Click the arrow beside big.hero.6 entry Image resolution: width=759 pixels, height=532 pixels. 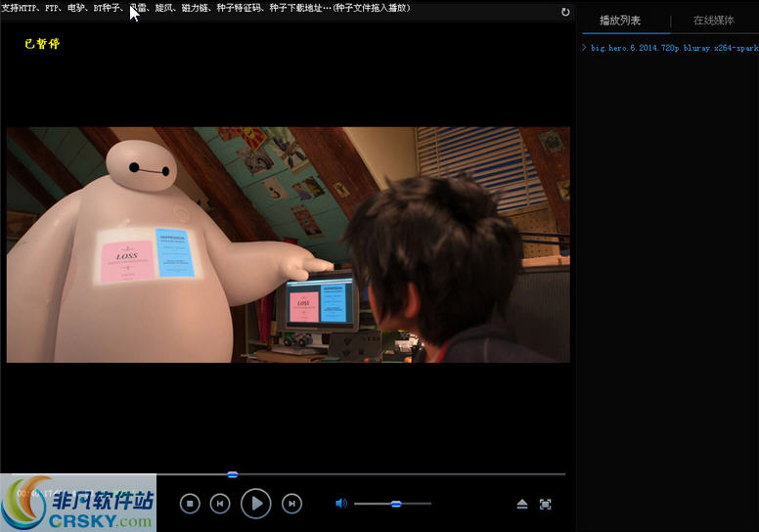tap(584, 48)
